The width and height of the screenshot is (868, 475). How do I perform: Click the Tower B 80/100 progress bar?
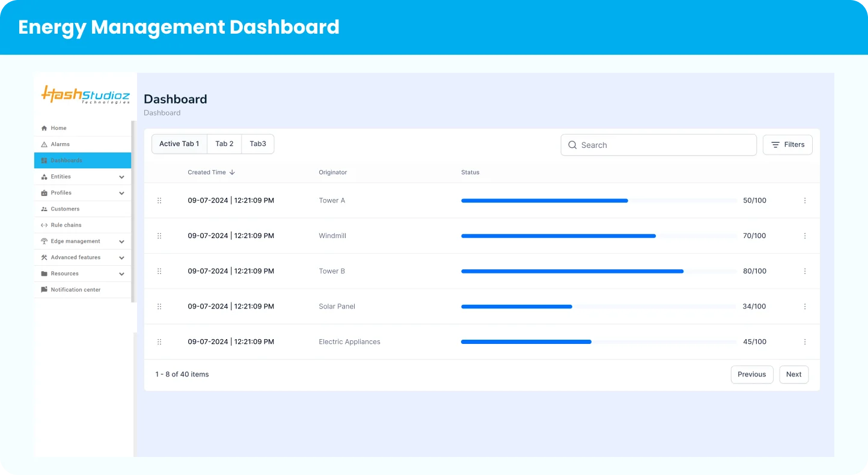point(599,271)
